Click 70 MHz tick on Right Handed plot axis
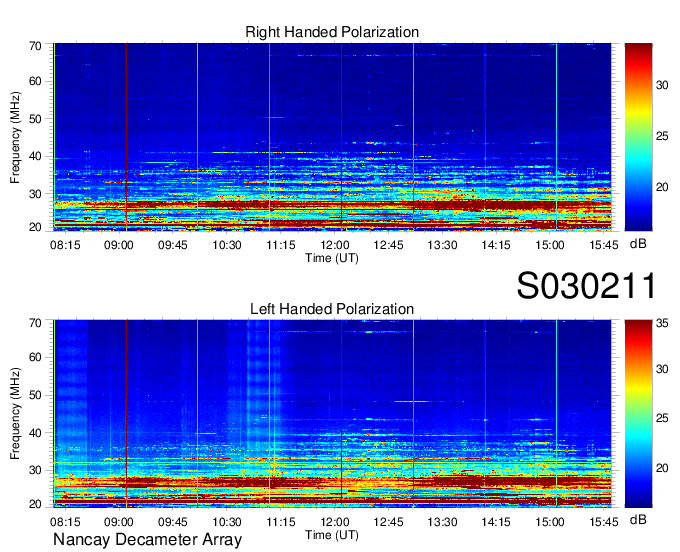 click(35, 46)
